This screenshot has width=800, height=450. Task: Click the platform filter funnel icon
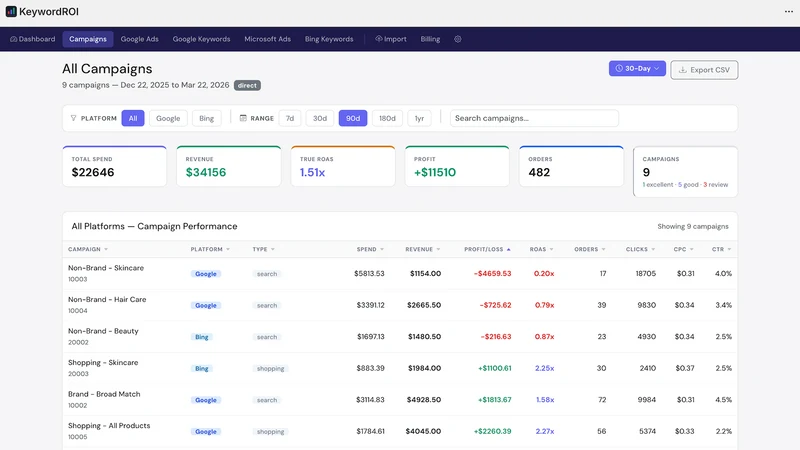click(73, 118)
